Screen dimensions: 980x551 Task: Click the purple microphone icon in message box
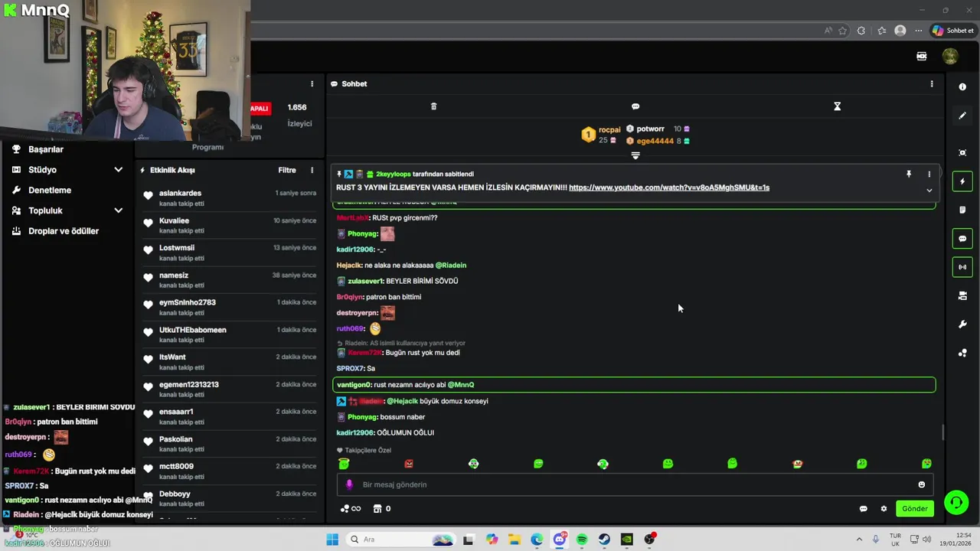point(349,484)
